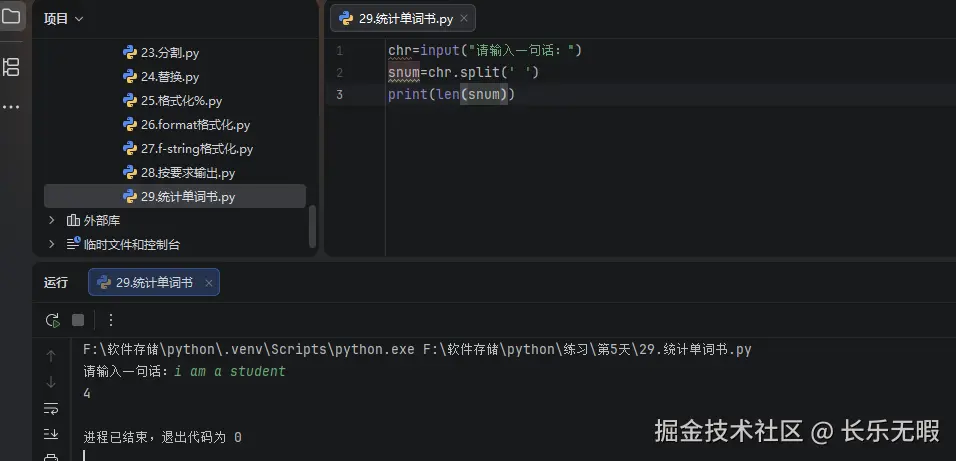Click line number 1 in editor gutter
Viewport: 956px width, 461px height.
[x=340, y=51]
